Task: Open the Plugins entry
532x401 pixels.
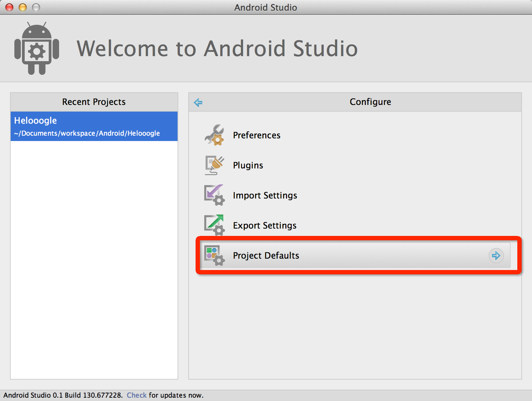Action: (248, 165)
